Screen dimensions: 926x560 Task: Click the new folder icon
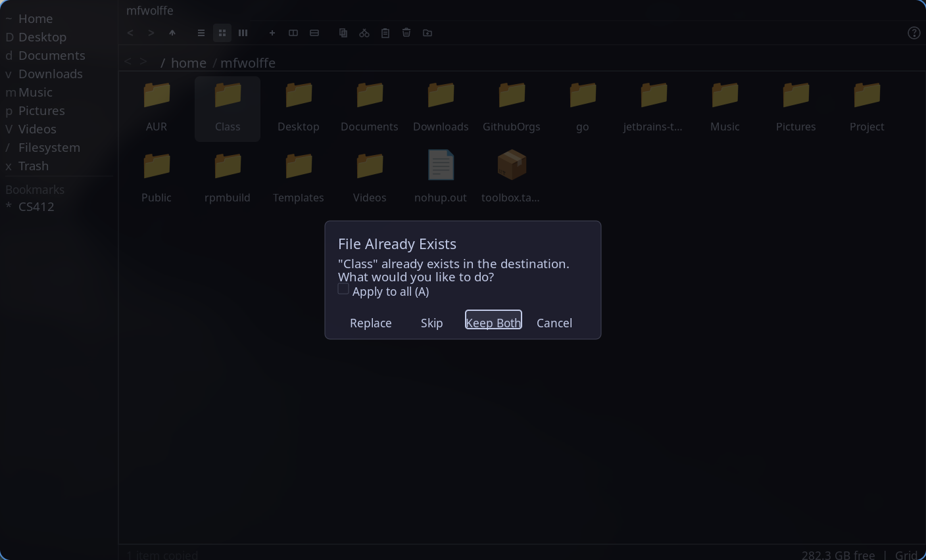click(427, 32)
